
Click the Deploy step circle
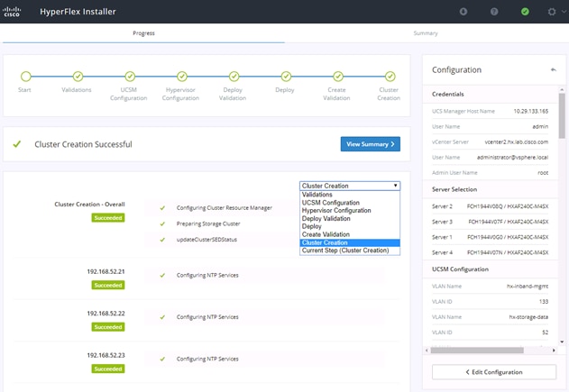[286, 77]
